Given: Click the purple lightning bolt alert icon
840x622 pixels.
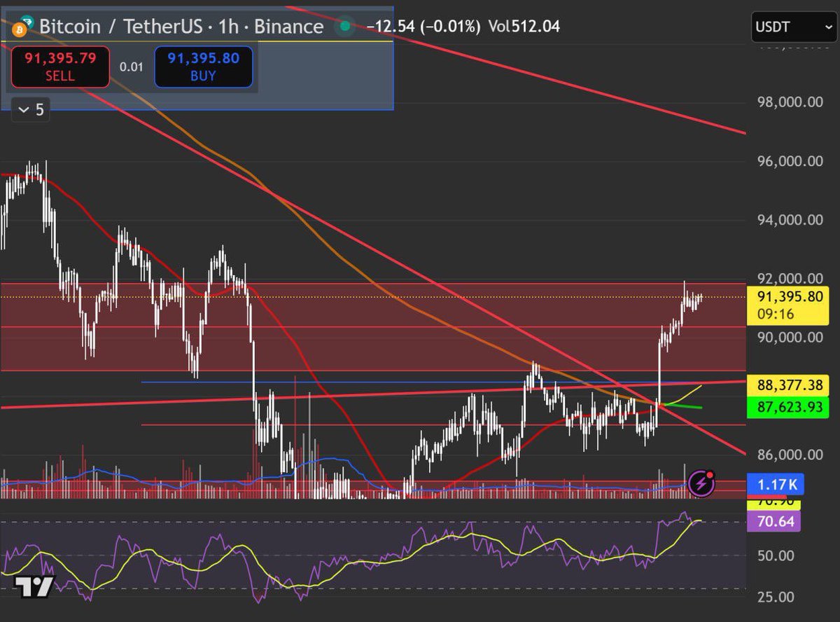Looking at the screenshot, I should (x=702, y=483).
